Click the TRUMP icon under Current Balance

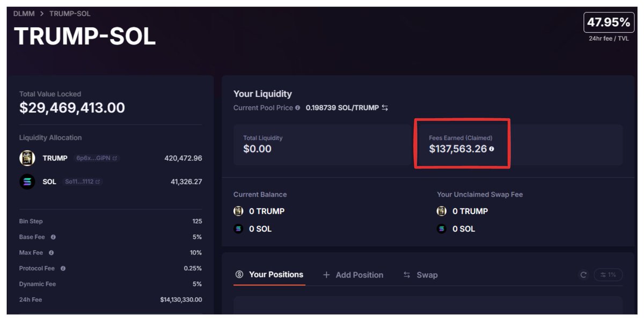tap(238, 211)
